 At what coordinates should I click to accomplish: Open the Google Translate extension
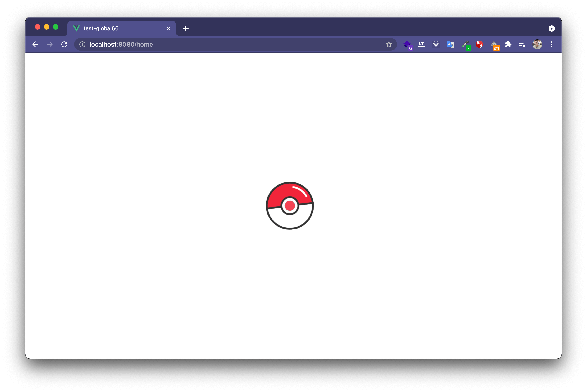(450, 45)
